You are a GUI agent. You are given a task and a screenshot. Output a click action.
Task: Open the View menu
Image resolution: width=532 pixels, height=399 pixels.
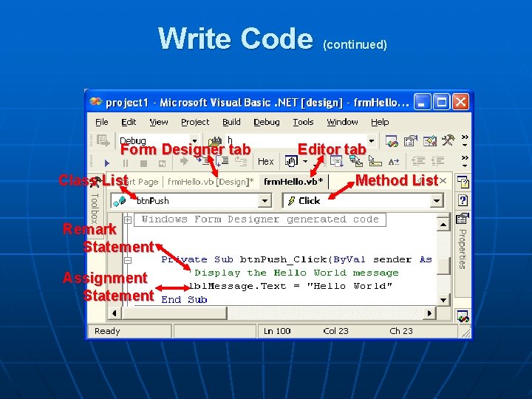[x=159, y=122]
